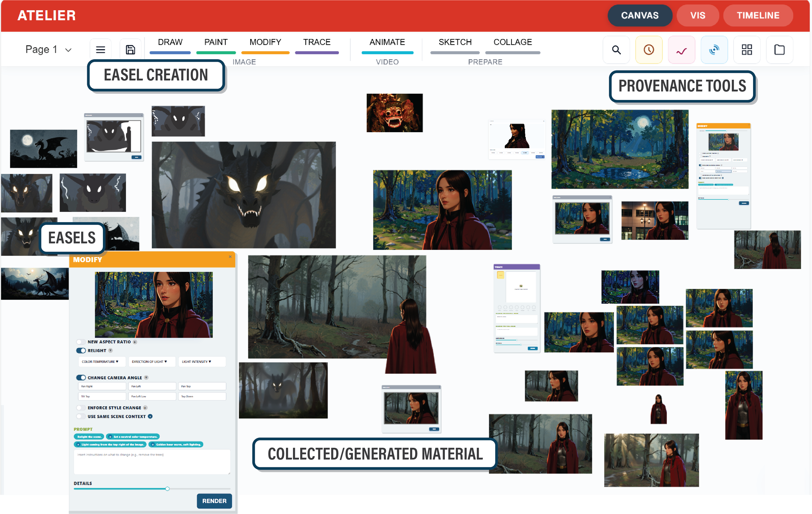Toggle the Relight switch
812x514 pixels.
pyautogui.click(x=81, y=350)
